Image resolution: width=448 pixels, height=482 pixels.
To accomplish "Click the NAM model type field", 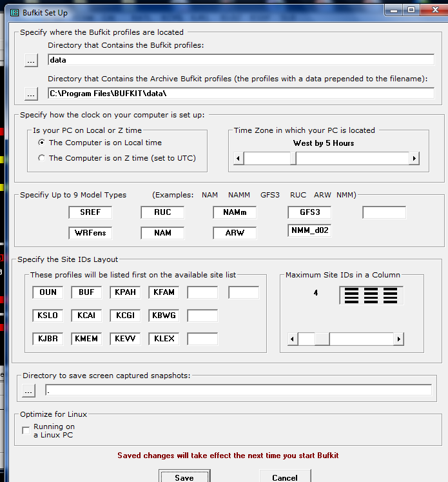I will click(162, 233).
